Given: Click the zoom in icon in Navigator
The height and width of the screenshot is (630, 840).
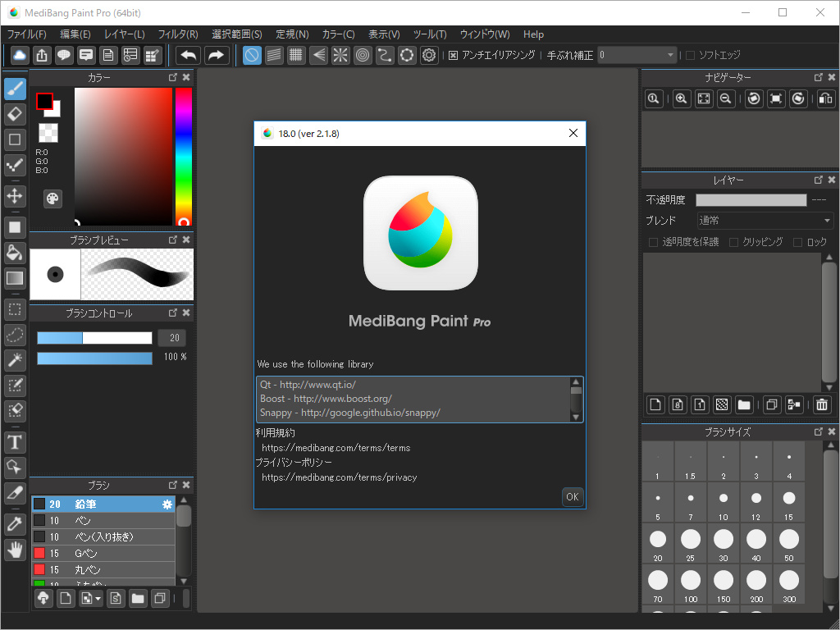Looking at the screenshot, I should 681,98.
